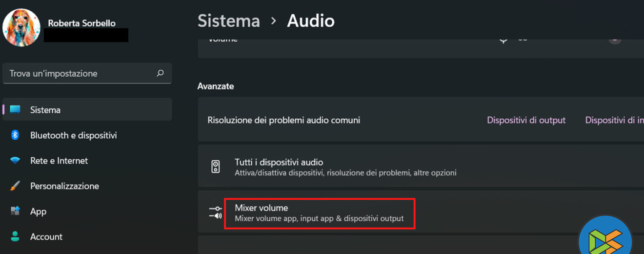Open the Dispositivi di output troubleshooter link
The width and height of the screenshot is (644, 254).
click(x=526, y=120)
